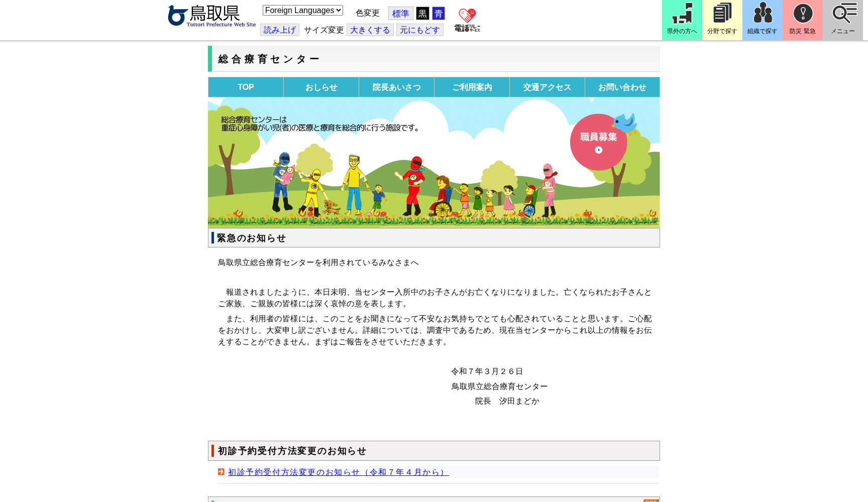This screenshot has width=868, height=502.
Task: Open the 交通アクセス tab
Action: click(547, 87)
